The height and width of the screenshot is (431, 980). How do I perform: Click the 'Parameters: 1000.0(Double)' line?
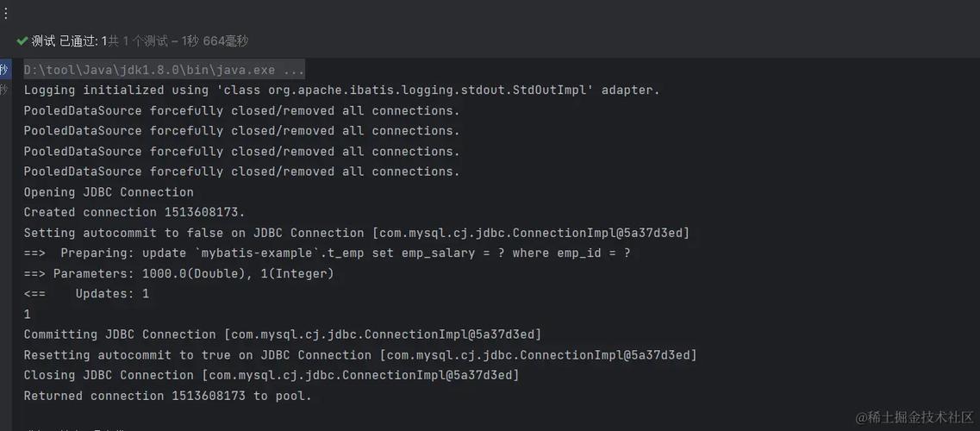click(x=178, y=273)
